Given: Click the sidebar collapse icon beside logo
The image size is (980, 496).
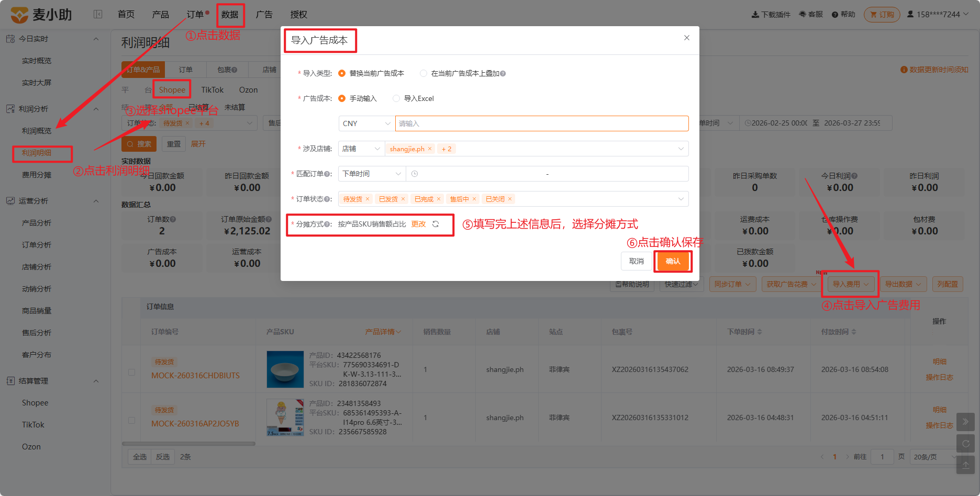Looking at the screenshot, I should [98, 14].
